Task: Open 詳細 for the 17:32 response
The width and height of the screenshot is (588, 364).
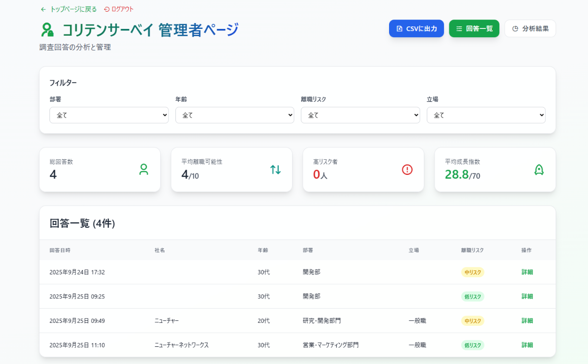Action: pos(527,272)
